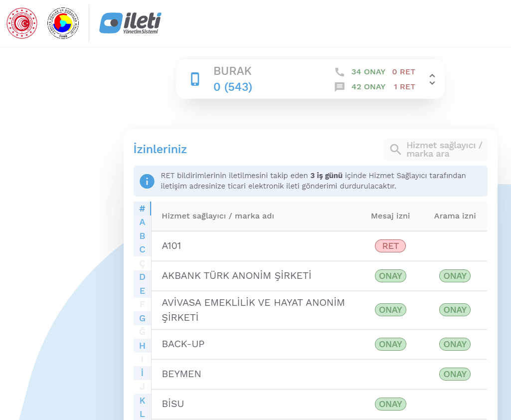Click the Arama izni column header
Viewport: 511px width, 420px height.
point(455,216)
